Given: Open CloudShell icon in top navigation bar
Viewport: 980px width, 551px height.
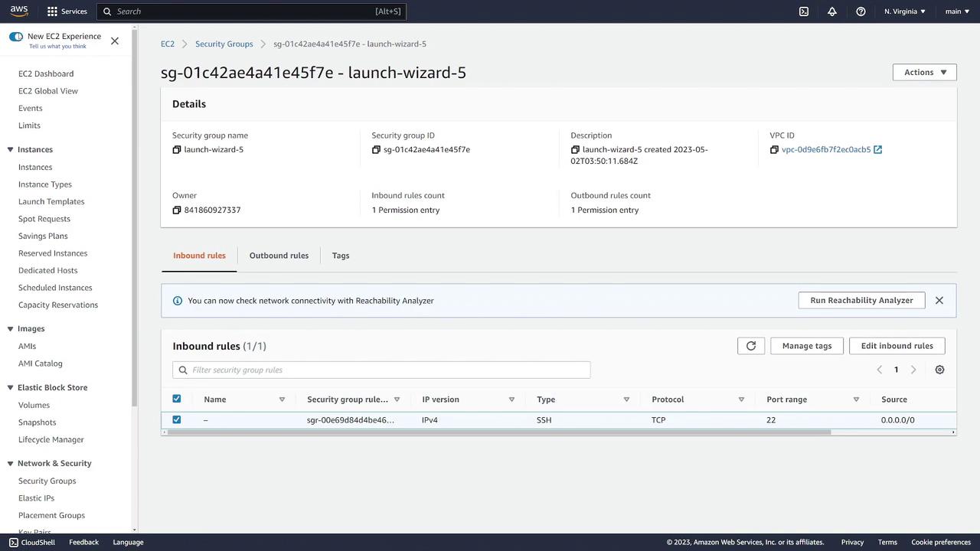Looking at the screenshot, I should [804, 11].
